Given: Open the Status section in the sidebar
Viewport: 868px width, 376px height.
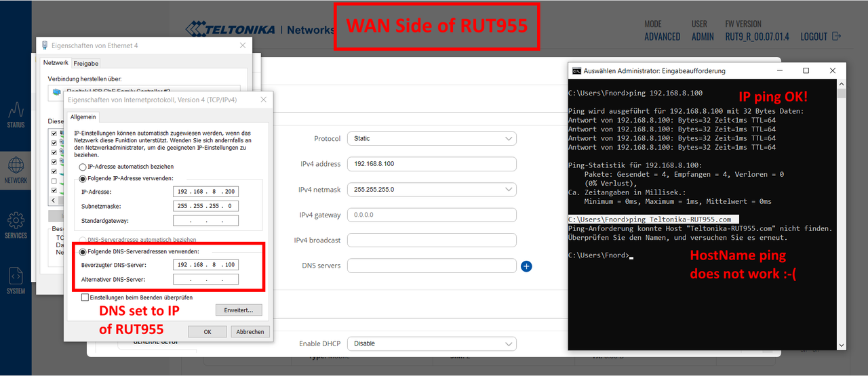Looking at the screenshot, I should [16, 114].
